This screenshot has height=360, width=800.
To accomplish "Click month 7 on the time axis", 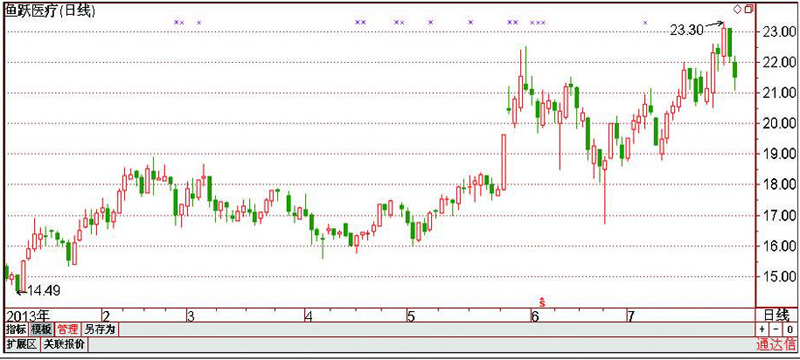I will point(630,316).
